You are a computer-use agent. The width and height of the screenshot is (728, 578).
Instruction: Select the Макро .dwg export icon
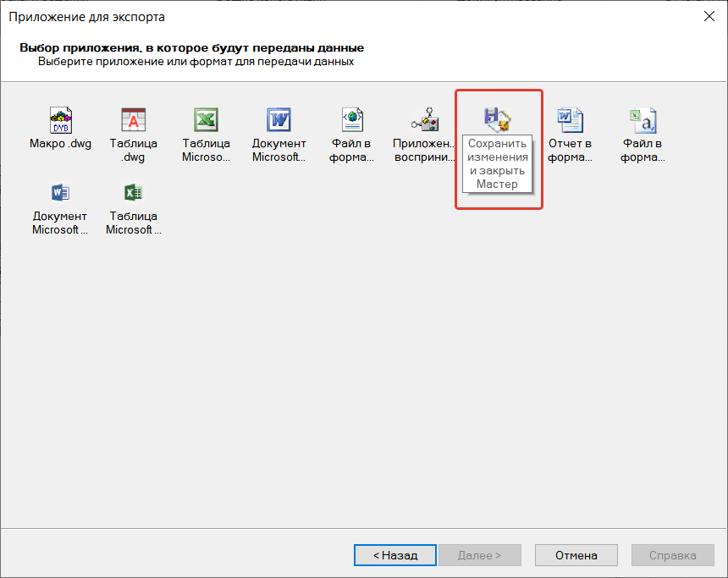click(x=61, y=120)
